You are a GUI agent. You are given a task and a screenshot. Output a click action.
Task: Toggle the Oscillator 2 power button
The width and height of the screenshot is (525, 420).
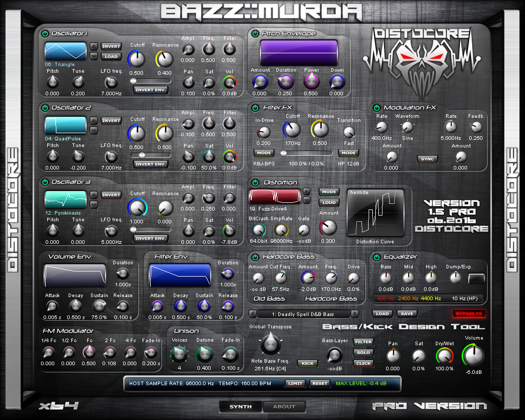[x=45, y=108]
